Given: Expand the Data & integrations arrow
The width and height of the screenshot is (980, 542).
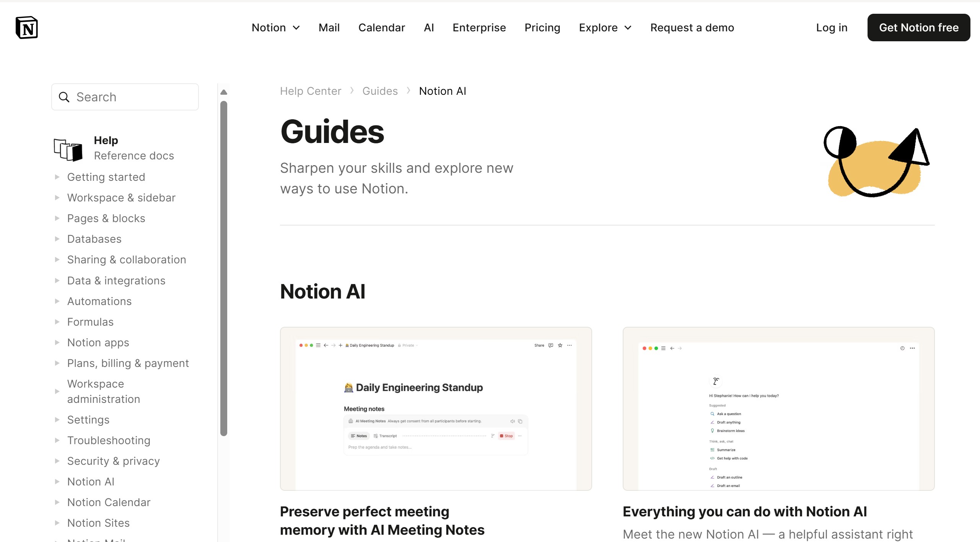Looking at the screenshot, I should (57, 281).
